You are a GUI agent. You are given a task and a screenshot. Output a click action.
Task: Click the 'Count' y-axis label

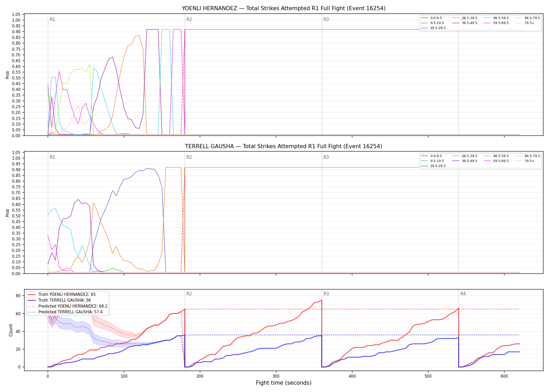[x=11, y=330]
